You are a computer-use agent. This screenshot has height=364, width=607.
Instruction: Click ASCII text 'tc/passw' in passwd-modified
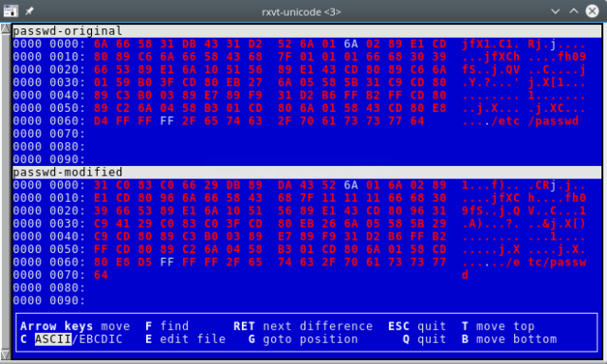557,262
